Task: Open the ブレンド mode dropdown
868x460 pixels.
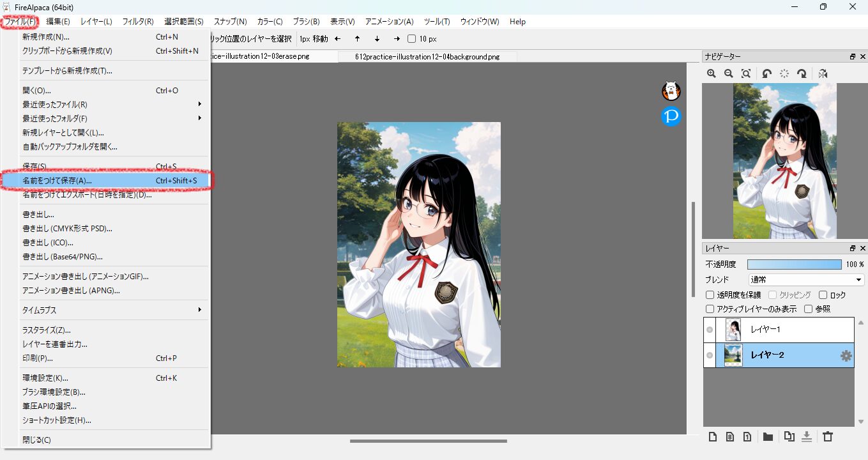Action: (x=806, y=280)
